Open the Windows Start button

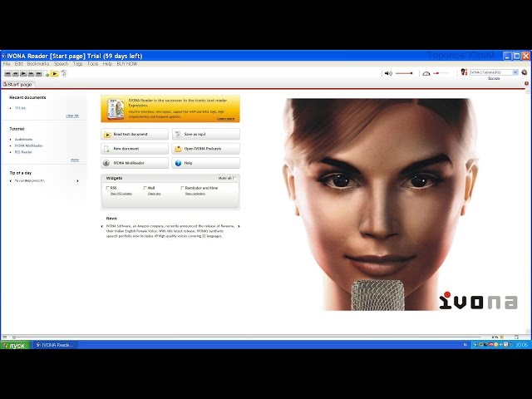[15, 345]
